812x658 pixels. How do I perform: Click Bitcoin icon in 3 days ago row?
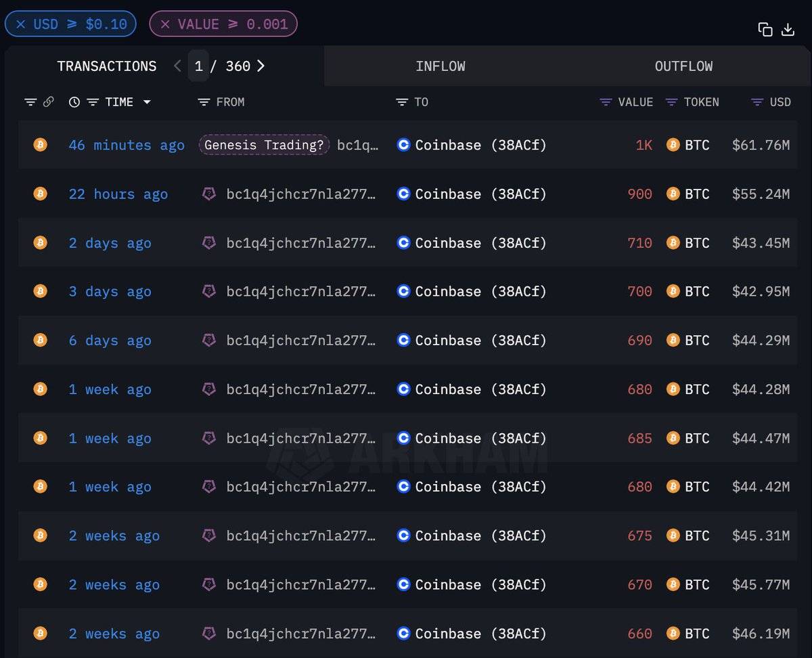point(41,291)
